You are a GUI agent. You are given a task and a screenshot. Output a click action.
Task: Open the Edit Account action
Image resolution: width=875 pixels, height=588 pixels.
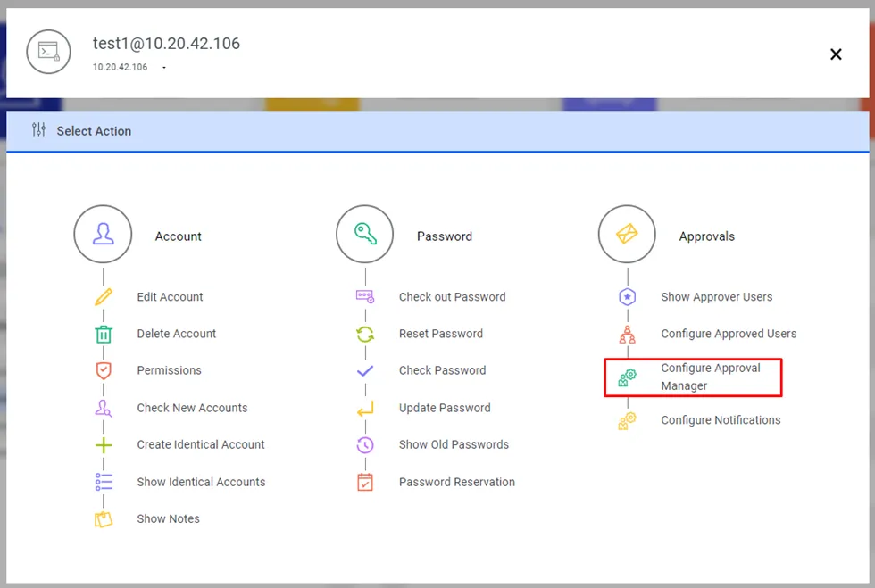coord(170,297)
